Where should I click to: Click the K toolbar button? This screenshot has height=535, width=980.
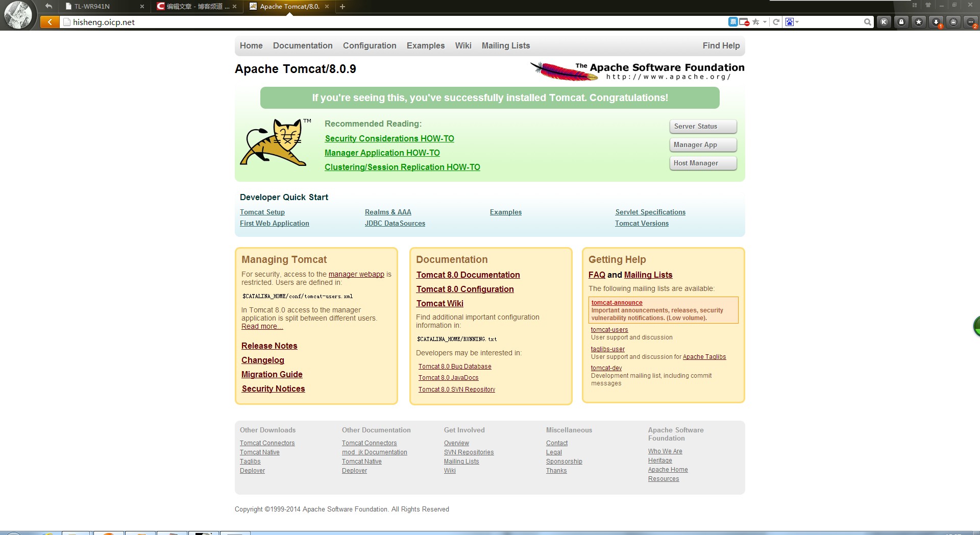(884, 22)
